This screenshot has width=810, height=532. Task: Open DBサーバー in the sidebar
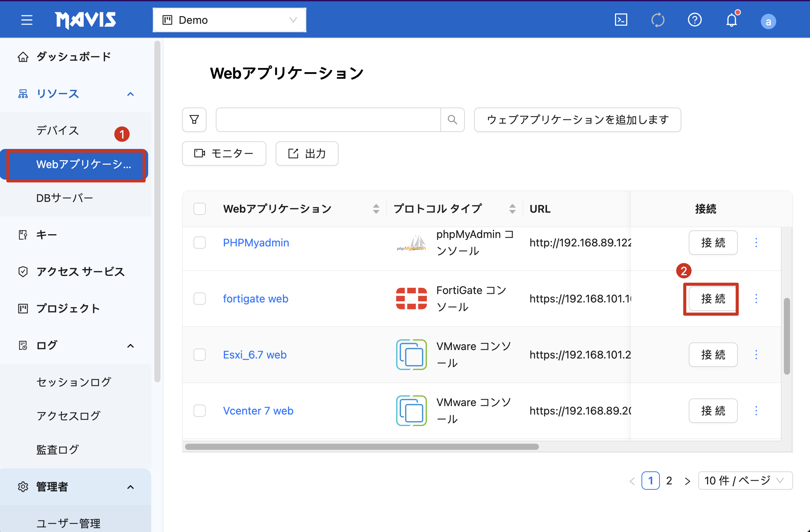(x=64, y=198)
